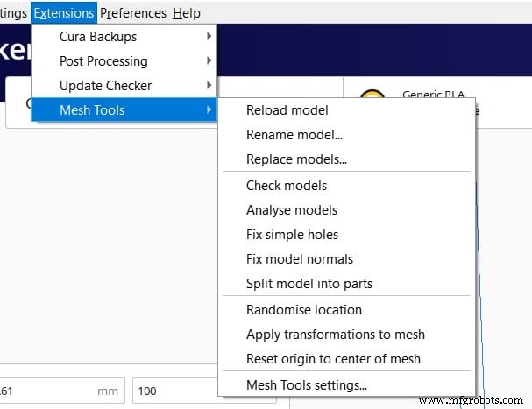The height and width of the screenshot is (409, 532).
Task: Choose Analyse models
Action: click(292, 210)
